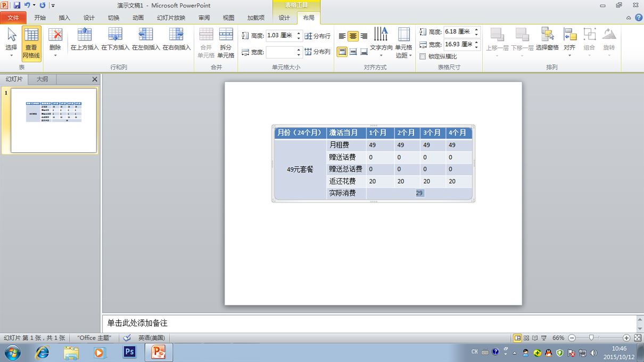644x362 pixels.
Task: Switch to the Outline (大纲) pane tab
Action: 42,79
